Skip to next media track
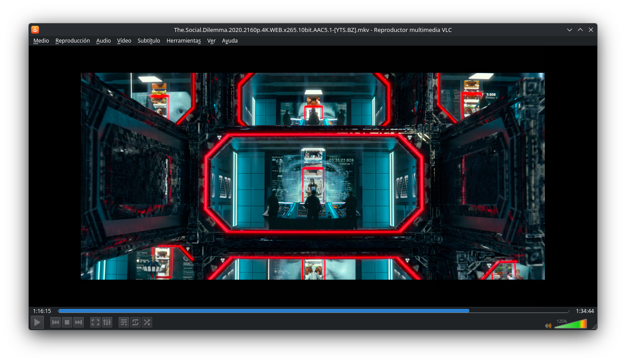The height and width of the screenshot is (364, 626). click(79, 322)
